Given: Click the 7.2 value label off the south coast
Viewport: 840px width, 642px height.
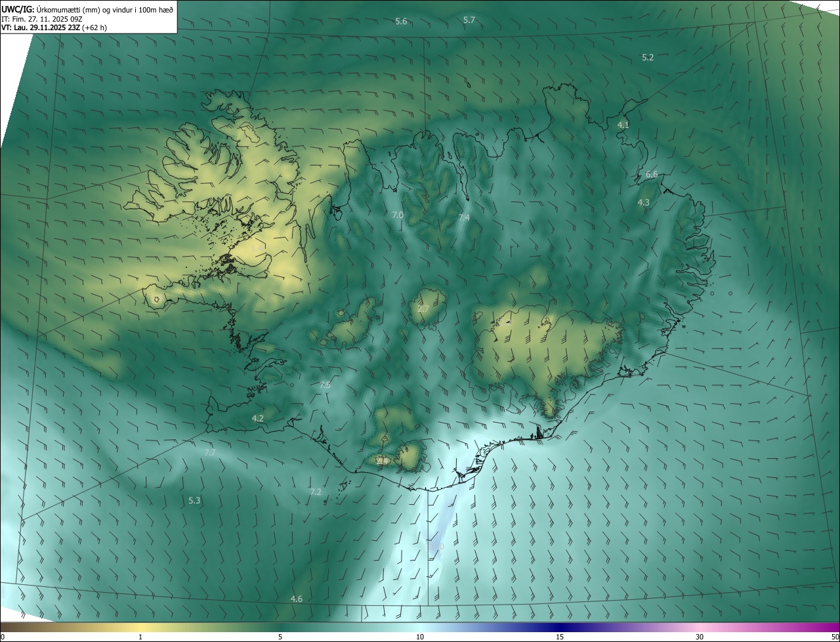Looking at the screenshot, I should point(316,492).
